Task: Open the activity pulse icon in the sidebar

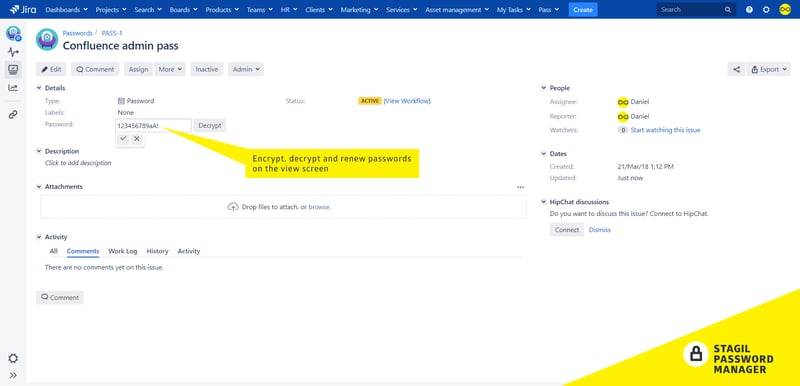Action: pyautogui.click(x=13, y=52)
